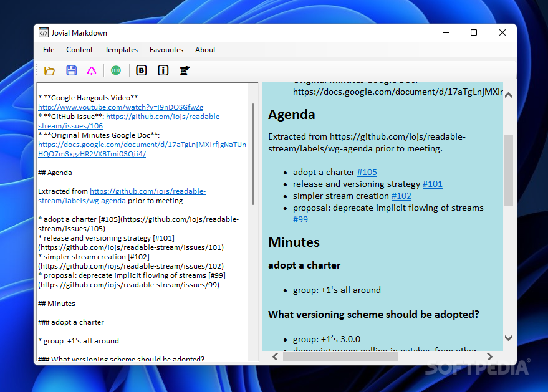Click 'group: +1's 3.0.0' preview bullet
This screenshot has width=548, height=392.
[327, 339]
